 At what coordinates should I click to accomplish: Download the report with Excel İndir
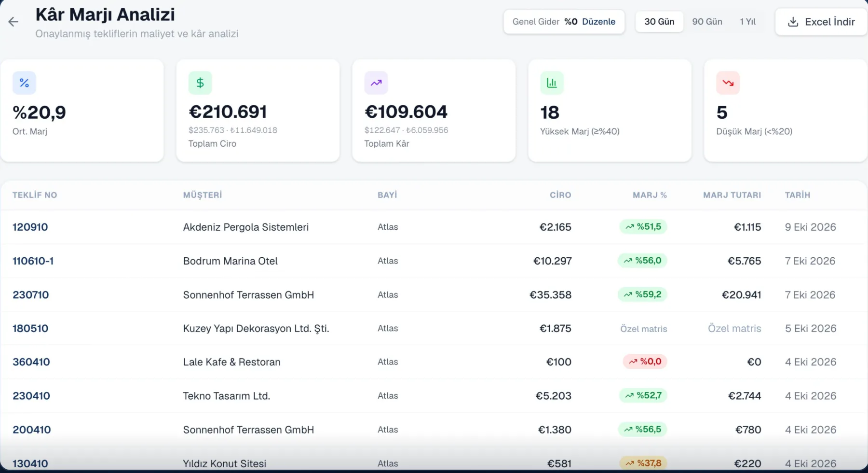click(x=821, y=22)
